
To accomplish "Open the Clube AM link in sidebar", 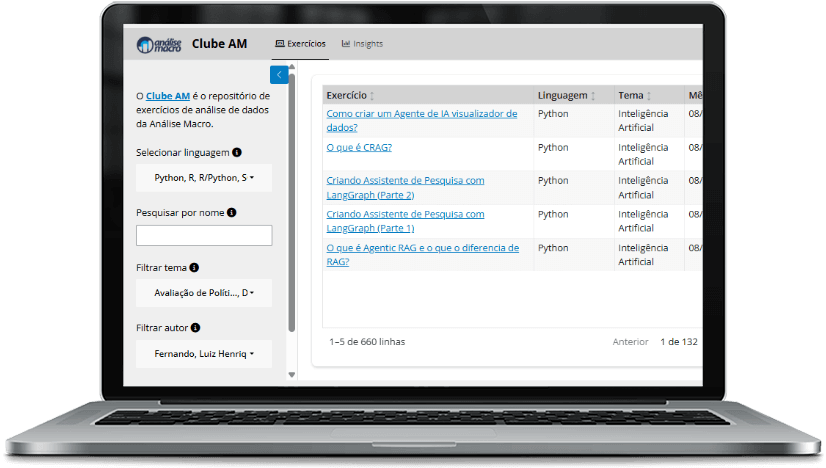I will coord(168,96).
